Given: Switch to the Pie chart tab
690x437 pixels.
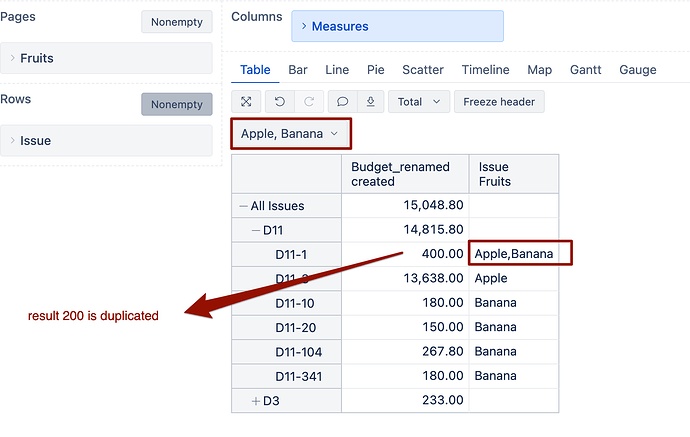Looking at the screenshot, I should (x=376, y=70).
